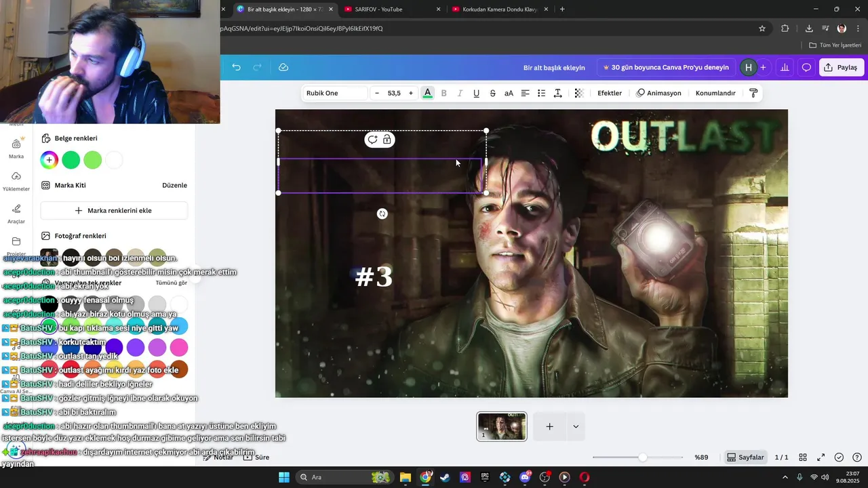Add a new document color

(x=49, y=160)
